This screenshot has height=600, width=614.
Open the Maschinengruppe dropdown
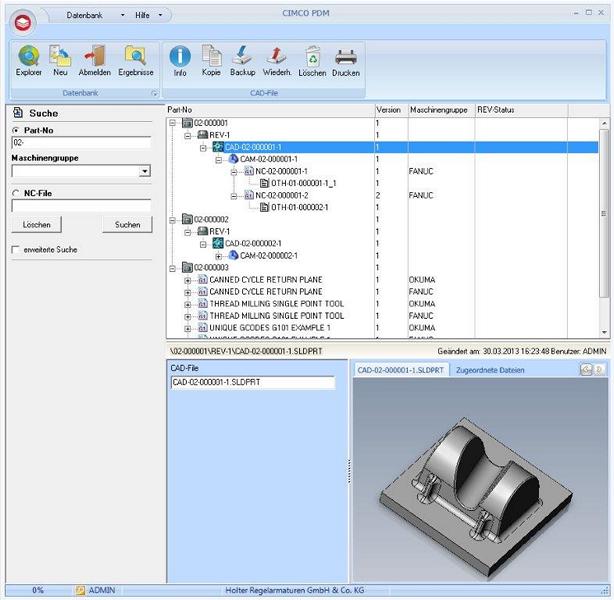145,171
